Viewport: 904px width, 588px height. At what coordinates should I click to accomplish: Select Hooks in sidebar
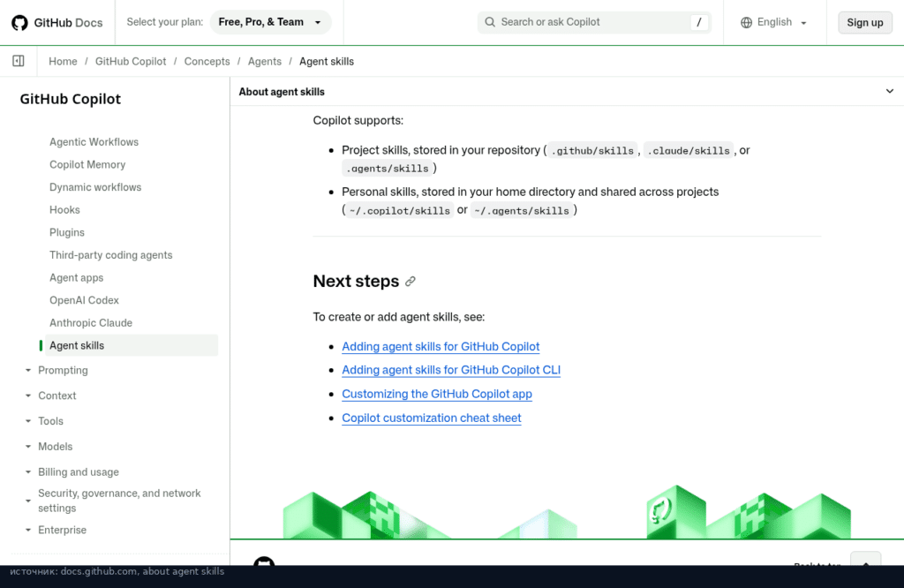(x=64, y=210)
